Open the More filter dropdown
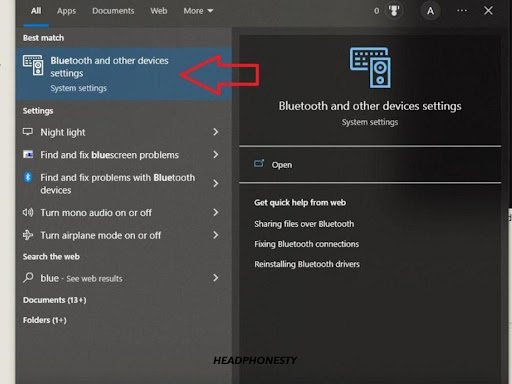 point(198,11)
